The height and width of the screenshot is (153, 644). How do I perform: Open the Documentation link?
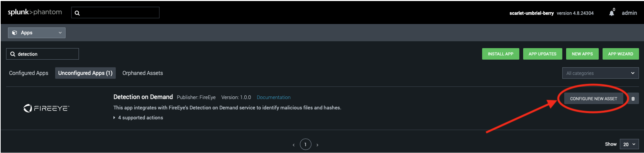(274, 97)
